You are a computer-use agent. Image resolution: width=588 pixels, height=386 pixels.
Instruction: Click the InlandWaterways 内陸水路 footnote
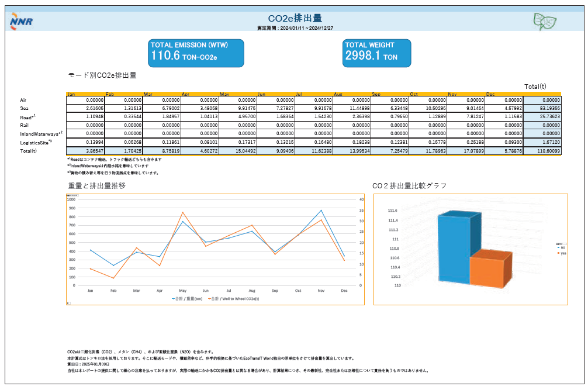[108, 166]
